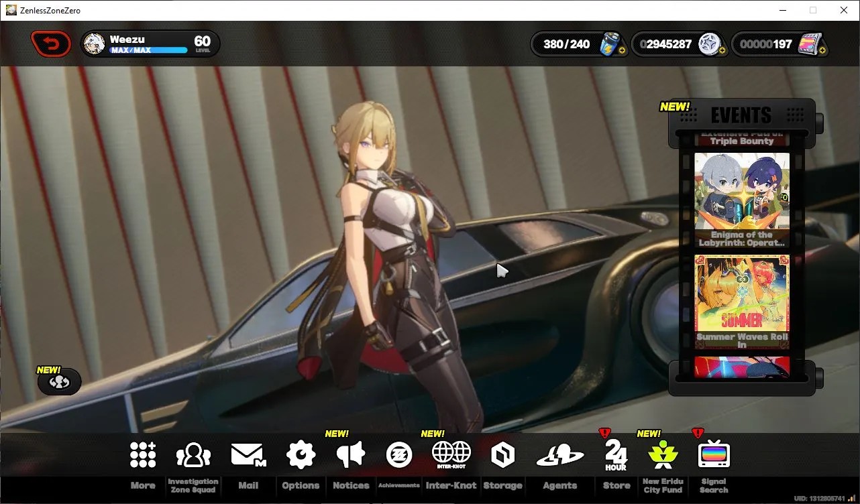Add battery charge with plus button

[622, 50]
